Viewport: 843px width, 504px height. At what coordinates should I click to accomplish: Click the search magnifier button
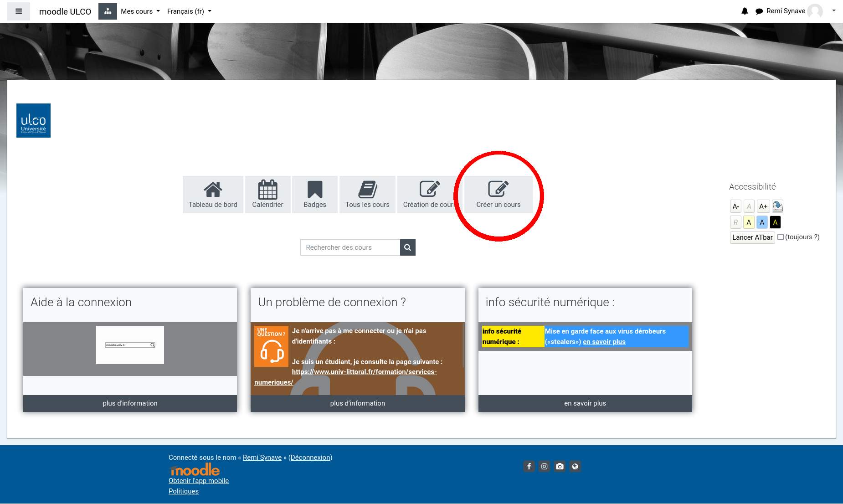(x=407, y=247)
